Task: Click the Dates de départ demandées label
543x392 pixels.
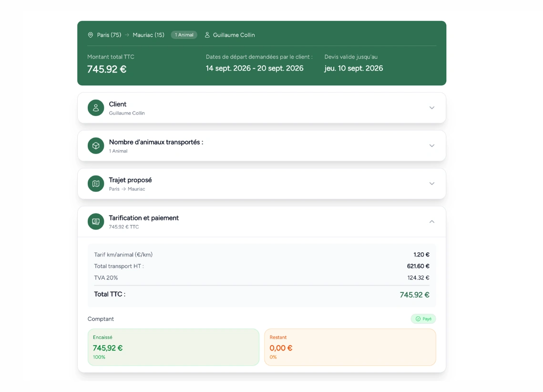Action: pyautogui.click(x=259, y=57)
